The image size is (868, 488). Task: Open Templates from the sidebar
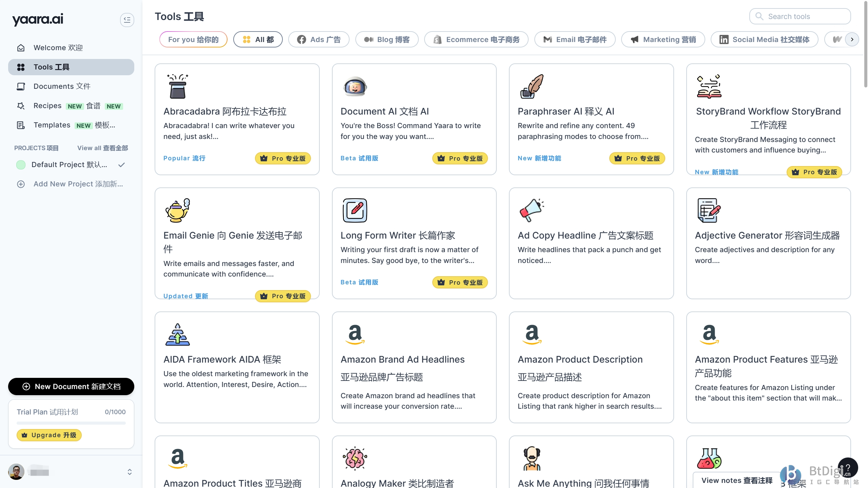coord(71,125)
